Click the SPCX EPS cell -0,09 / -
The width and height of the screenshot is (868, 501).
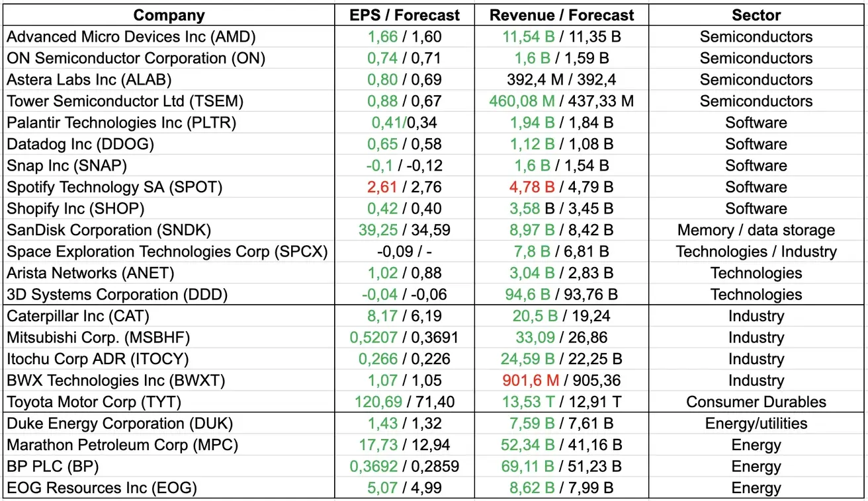(x=404, y=252)
